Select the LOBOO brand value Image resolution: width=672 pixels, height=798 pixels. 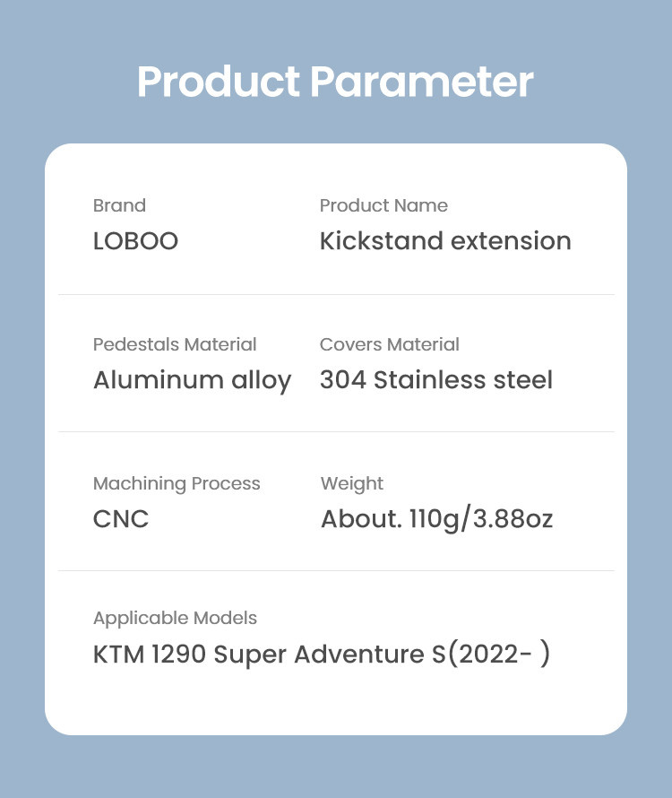pyautogui.click(x=135, y=241)
